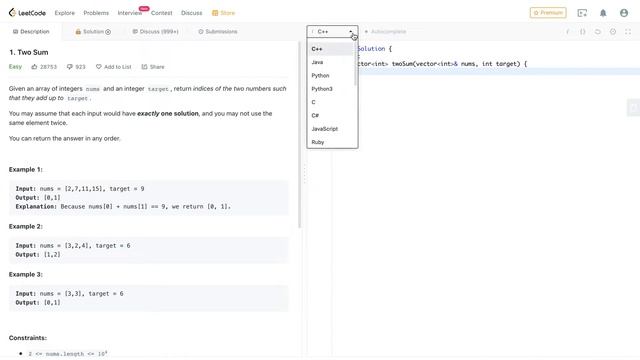The width and height of the screenshot is (640, 360).
Task: Switch to locked Solution tab
Action: click(x=93, y=31)
